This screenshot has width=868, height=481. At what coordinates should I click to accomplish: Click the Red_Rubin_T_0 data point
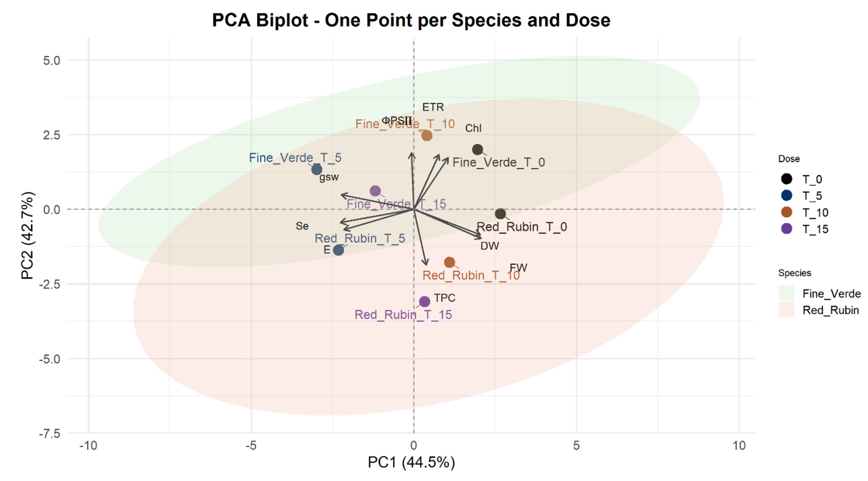[x=500, y=213]
